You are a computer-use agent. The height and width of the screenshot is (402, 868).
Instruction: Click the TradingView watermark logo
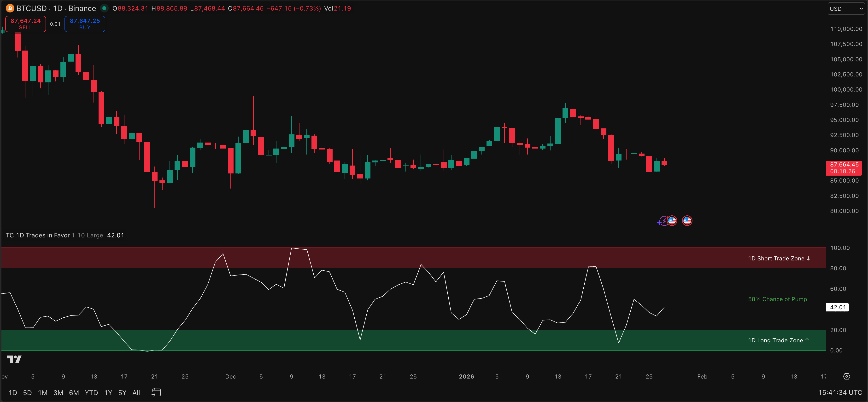[x=14, y=359]
